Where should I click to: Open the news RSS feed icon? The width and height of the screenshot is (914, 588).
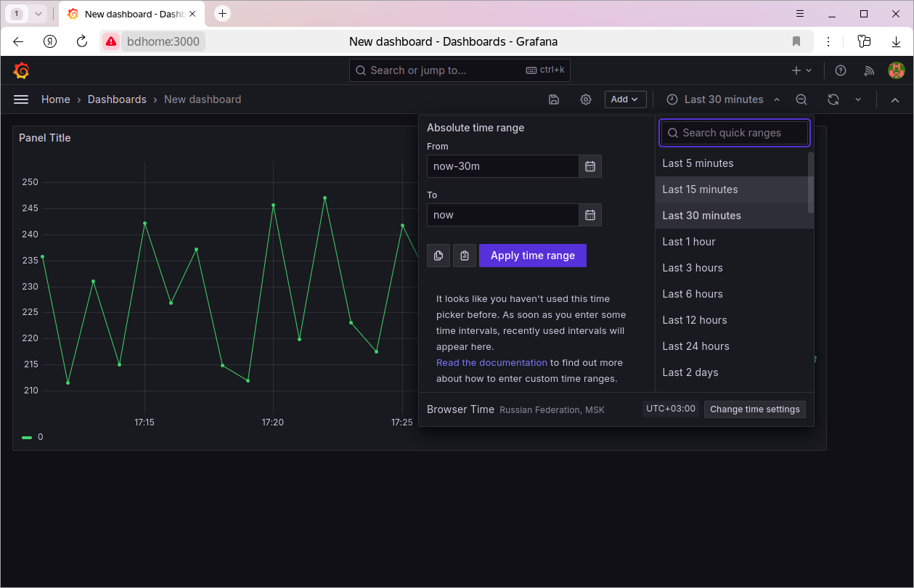point(869,70)
